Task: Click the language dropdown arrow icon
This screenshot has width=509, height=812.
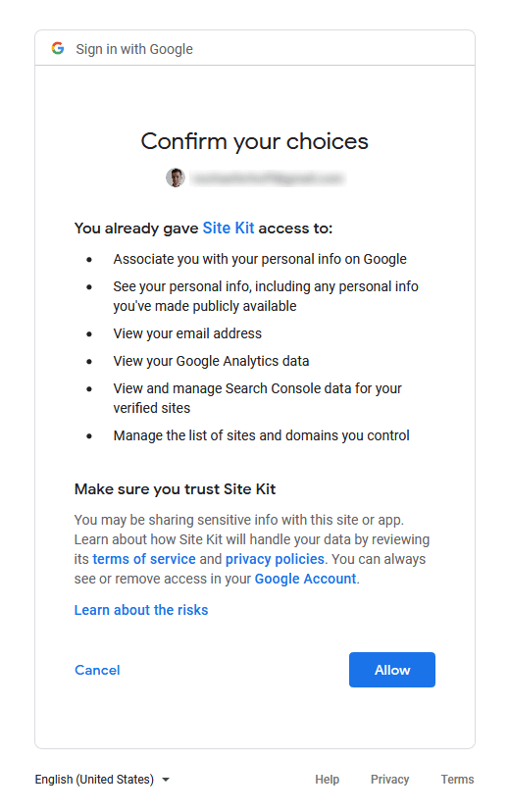Action: (x=166, y=780)
